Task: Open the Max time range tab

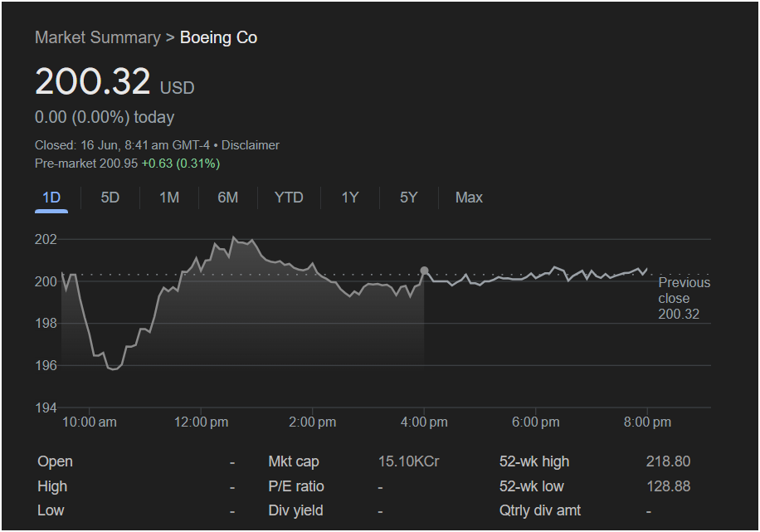Action: pos(469,198)
